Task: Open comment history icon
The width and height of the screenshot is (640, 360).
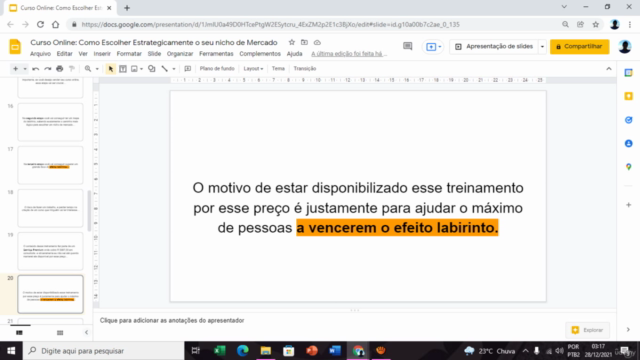Action: pyautogui.click(x=407, y=47)
